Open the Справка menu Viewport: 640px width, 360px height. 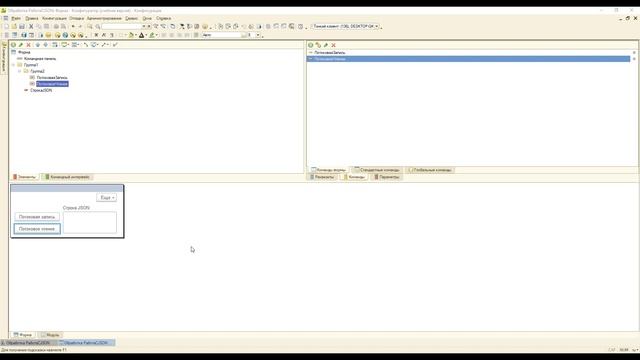click(x=163, y=18)
